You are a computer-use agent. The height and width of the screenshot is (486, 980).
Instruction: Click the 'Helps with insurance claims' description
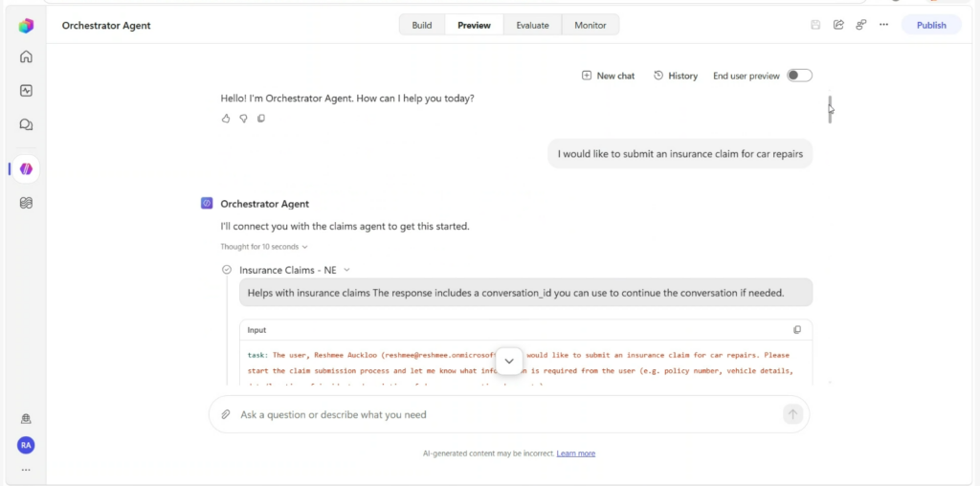point(525,293)
